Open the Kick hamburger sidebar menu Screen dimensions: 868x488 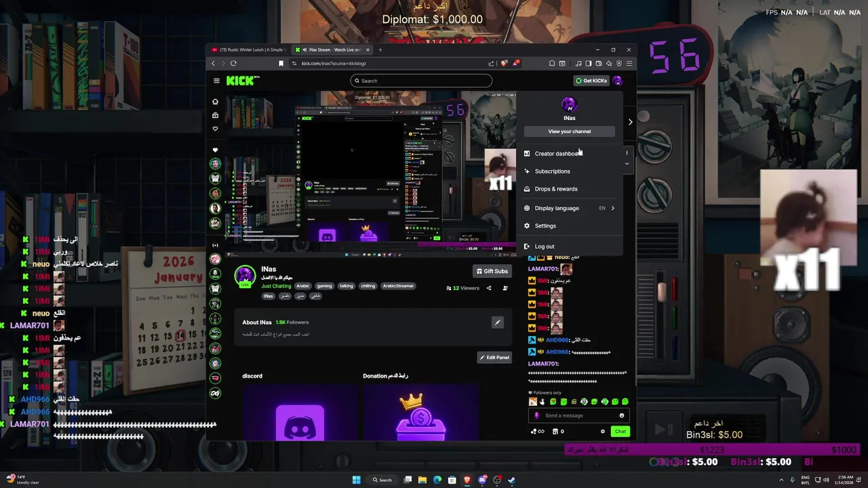[216, 81]
